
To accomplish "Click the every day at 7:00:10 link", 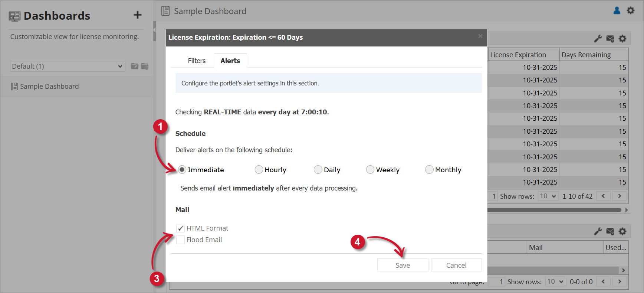I will [x=293, y=112].
